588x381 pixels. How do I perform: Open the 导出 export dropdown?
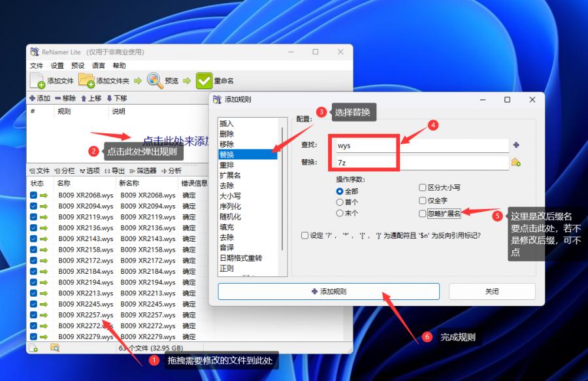click(x=114, y=171)
